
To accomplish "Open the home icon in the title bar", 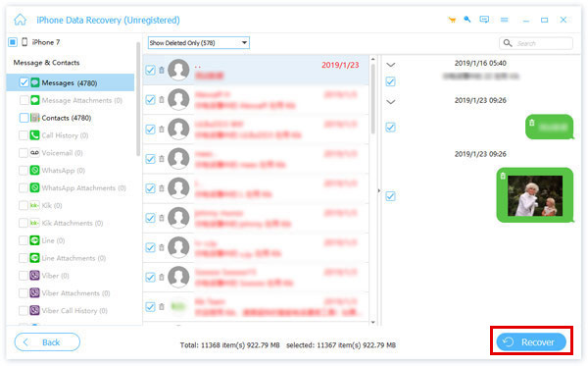I will [21, 20].
